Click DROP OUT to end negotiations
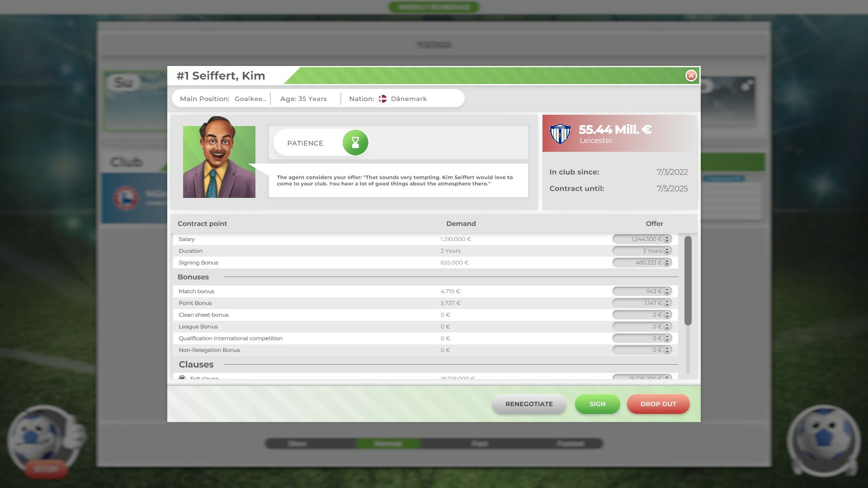The image size is (868, 488). tap(658, 404)
